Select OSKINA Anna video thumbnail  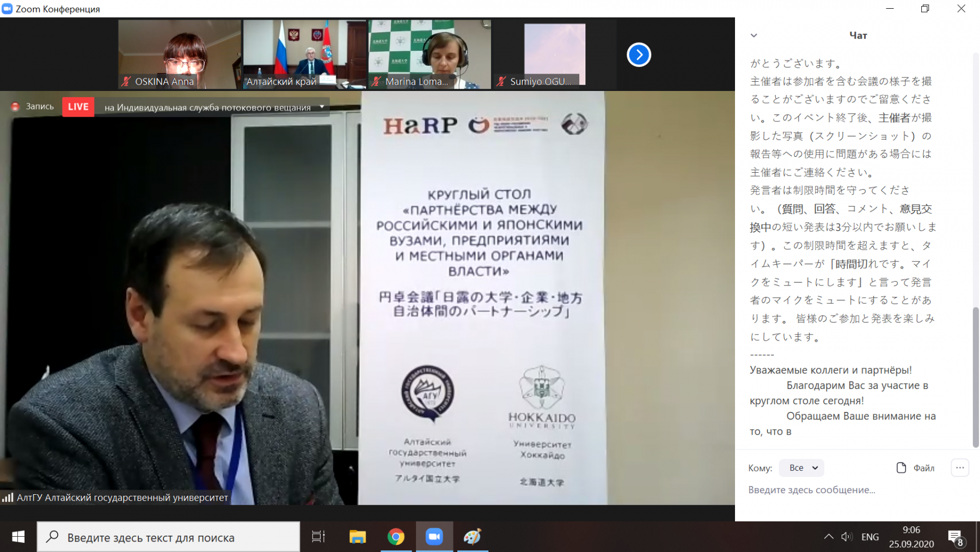(x=180, y=54)
